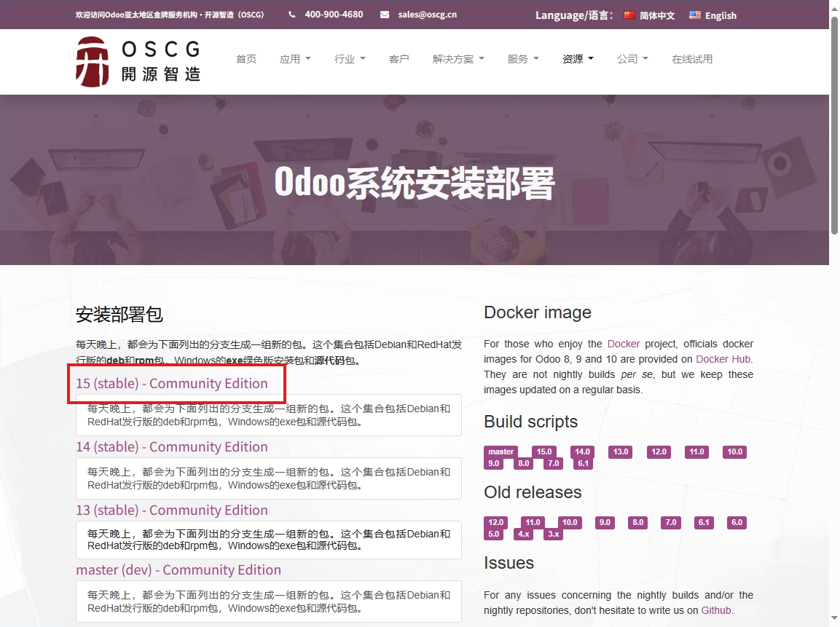Select the master build script badge
Image resolution: width=840 pixels, height=627 pixels.
(500, 451)
